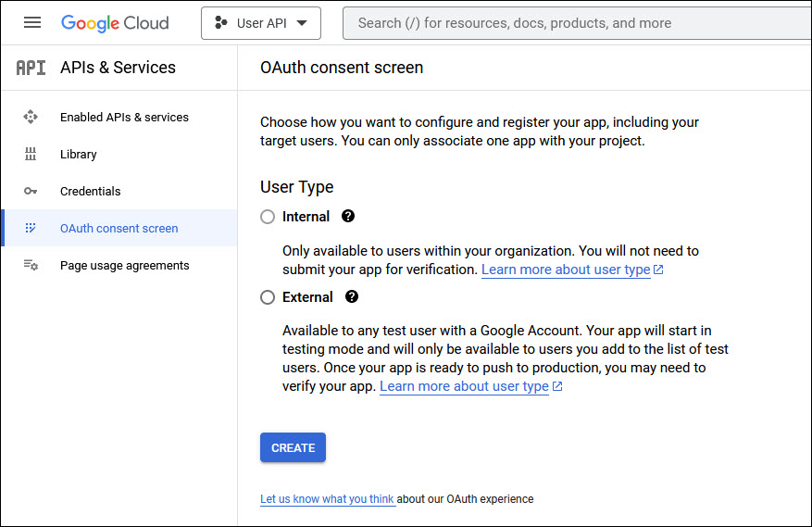Open the User API project selector dropdown

point(261,23)
